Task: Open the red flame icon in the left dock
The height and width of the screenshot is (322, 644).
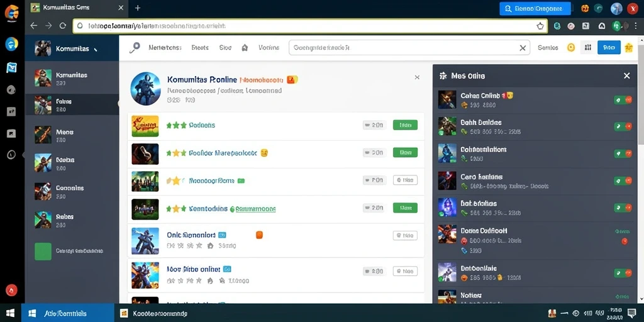Action: (x=11, y=290)
